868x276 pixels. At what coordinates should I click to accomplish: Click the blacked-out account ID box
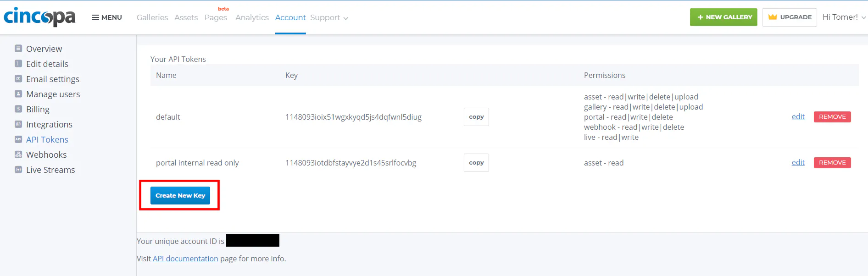(x=253, y=241)
